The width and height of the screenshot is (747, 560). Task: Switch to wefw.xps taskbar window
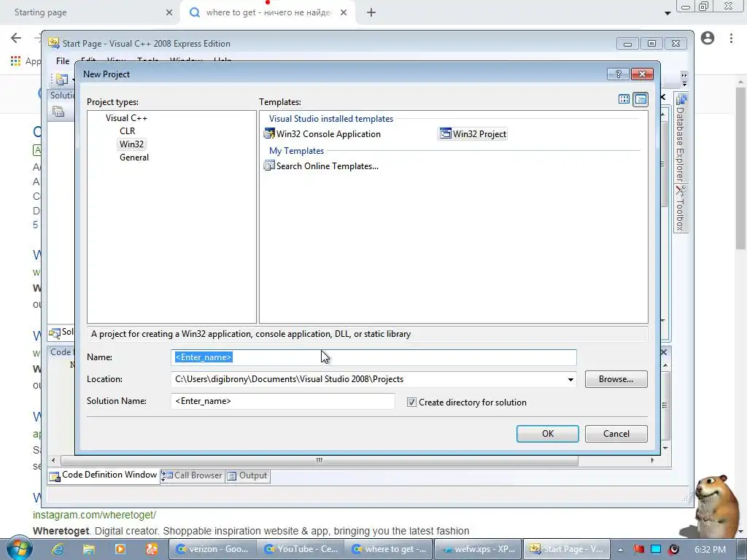[478, 549]
